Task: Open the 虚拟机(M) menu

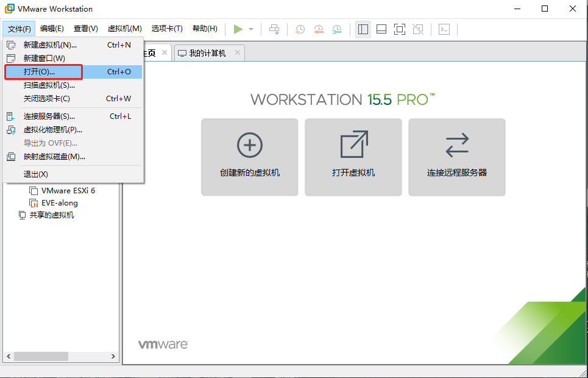Action: 124,29
